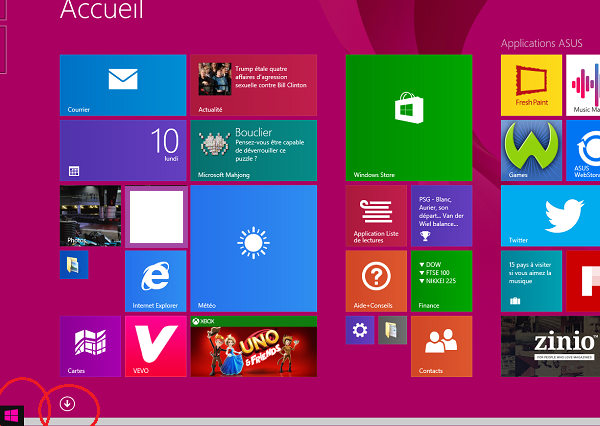This screenshot has height=426, width=600.
Task: Open the calendar tile showing 10 lundi
Action: tap(123, 150)
